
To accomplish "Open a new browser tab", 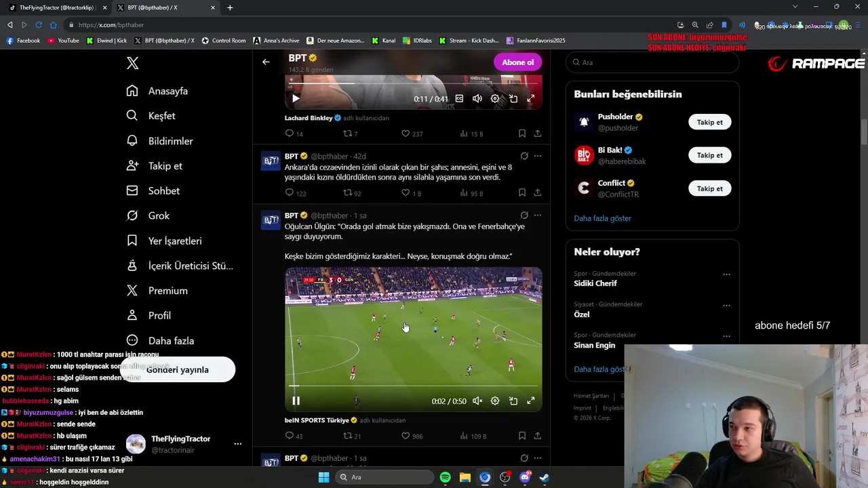I will click(230, 7).
